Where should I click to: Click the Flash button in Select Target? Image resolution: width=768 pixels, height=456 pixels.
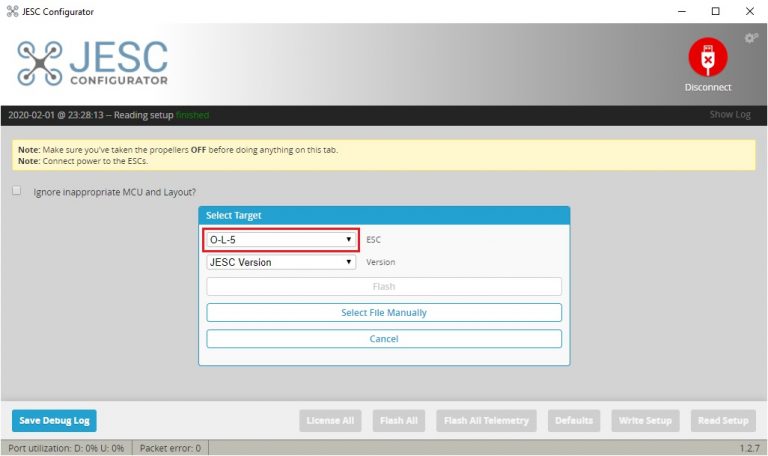coord(384,287)
